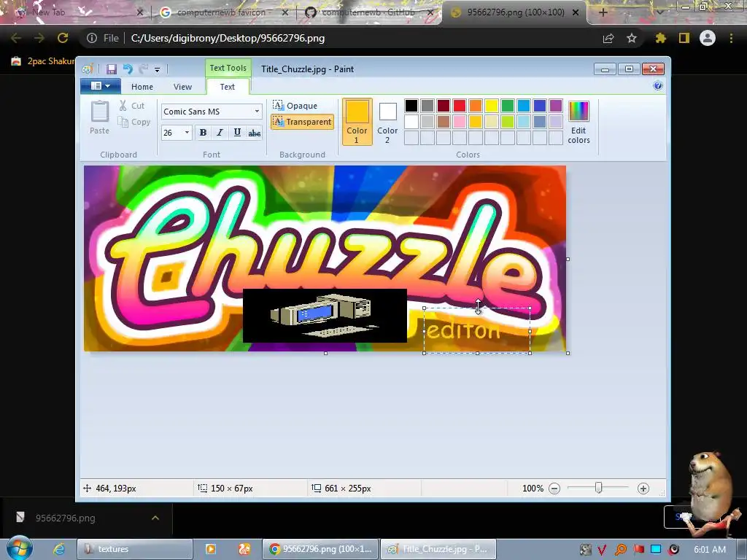Toggle Strikethrough text formatting
This screenshot has height=560, width=747.
coord(255,133)
